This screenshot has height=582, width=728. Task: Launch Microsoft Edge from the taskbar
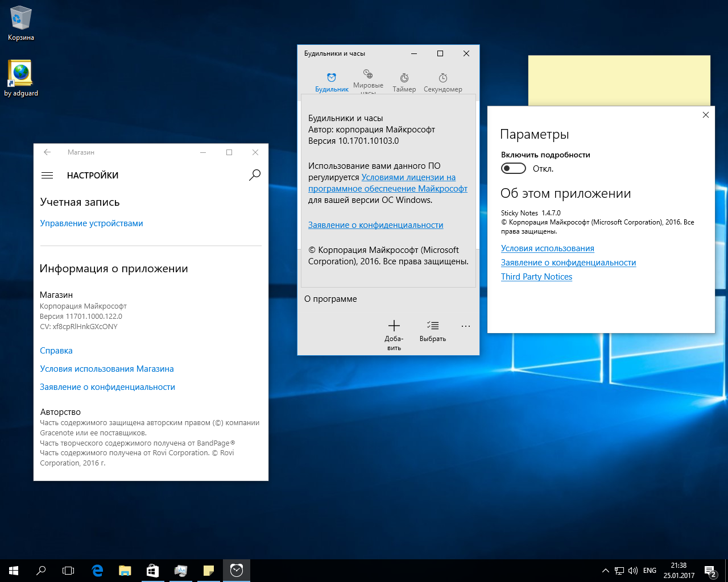[x=97, y=571]
